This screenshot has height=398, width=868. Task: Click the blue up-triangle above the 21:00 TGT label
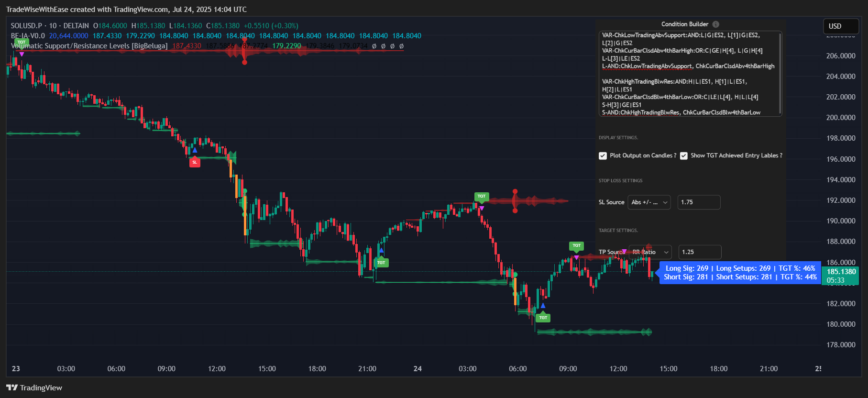click(381, 250)
